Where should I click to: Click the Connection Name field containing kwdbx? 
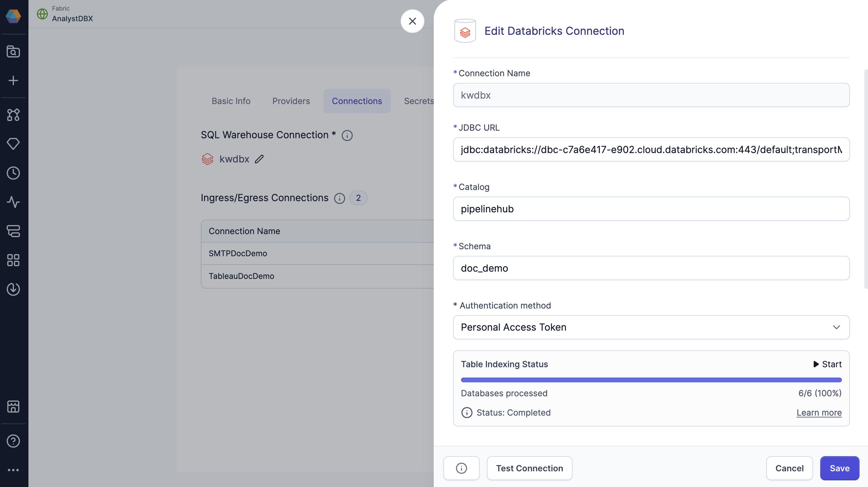[651, 95]
